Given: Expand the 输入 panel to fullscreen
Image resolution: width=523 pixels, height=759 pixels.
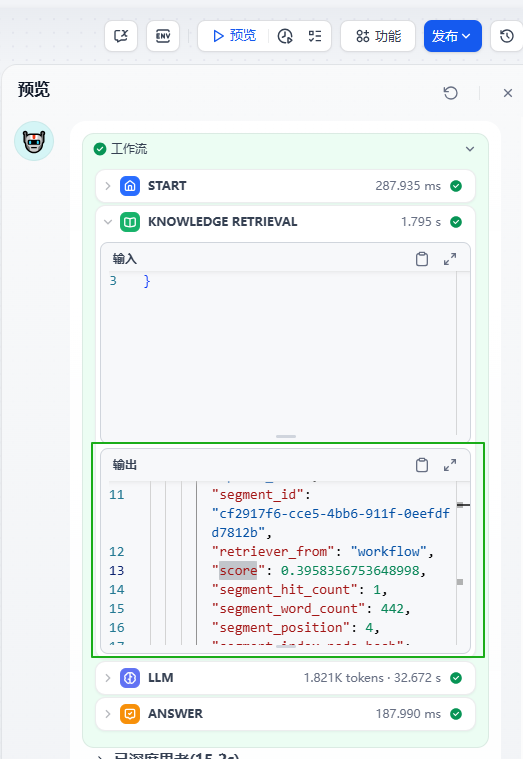Looking at the screenshot, I should (450, 259).
